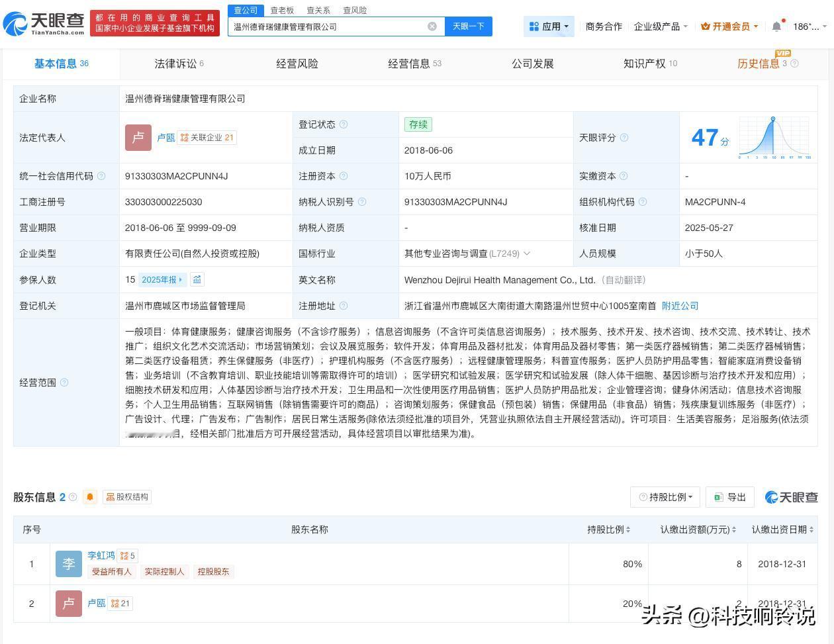Open legal representative 卢瓯 link
This screenshot has width=834, height=644.
[x=166, y=138]
